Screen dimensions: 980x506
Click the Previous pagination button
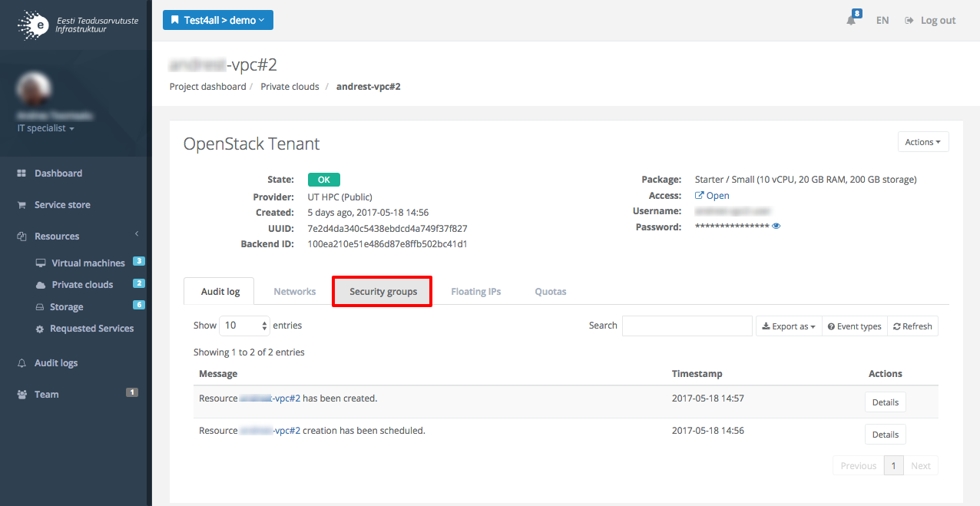[x=858, y=466]
